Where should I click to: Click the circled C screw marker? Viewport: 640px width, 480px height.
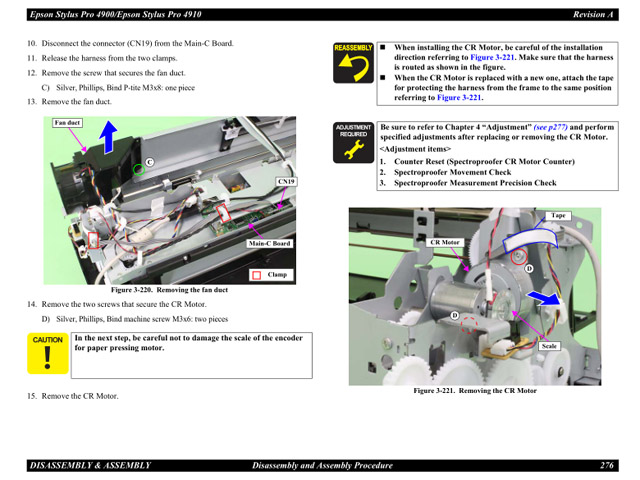pyautogui.click(x=149, y=162)
